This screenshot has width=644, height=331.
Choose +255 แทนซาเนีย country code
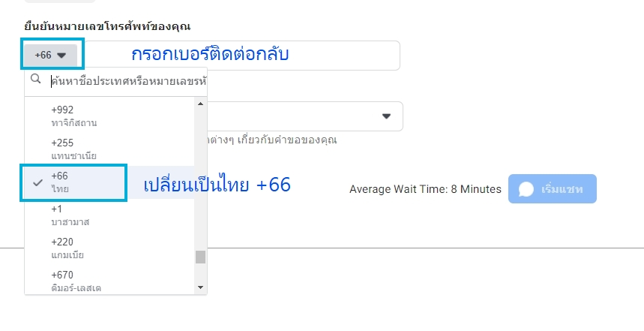(x=109, y=149)
